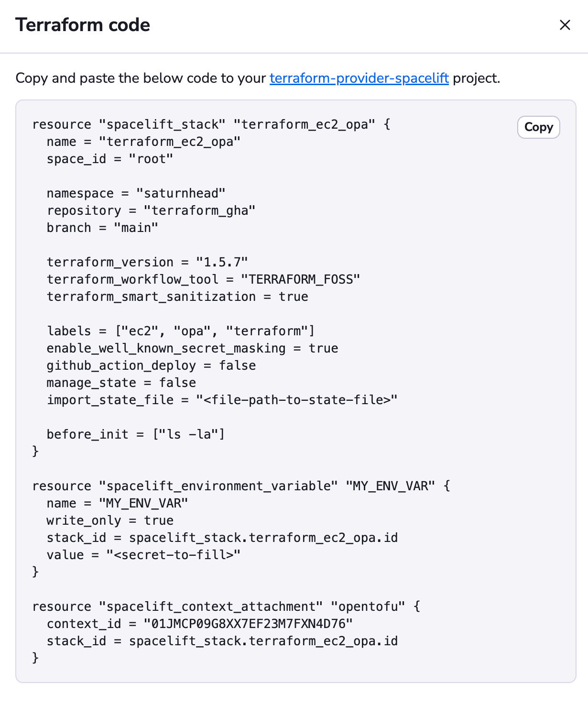Click the import_state_file placeholder line
Image resolution: width=588 pixels, height=706 pixels.
click(x=222, y=400)
